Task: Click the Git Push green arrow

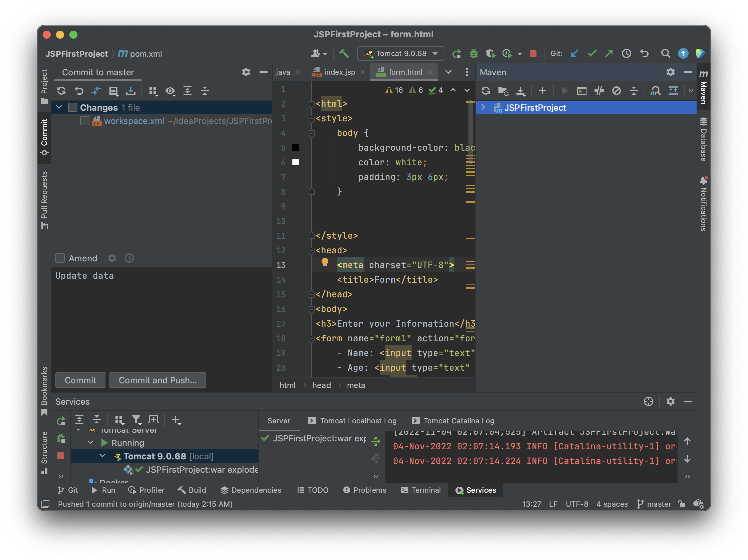Action: point(609,53)
